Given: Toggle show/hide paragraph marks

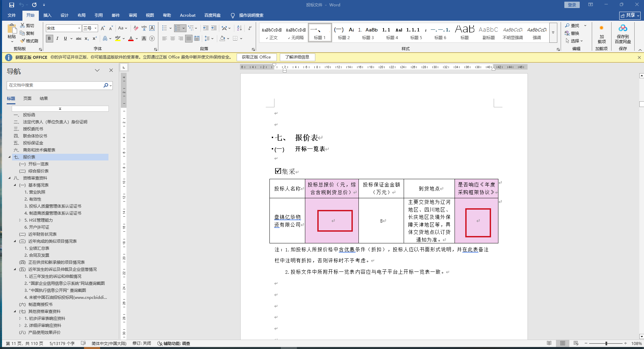Looking at the screenshot, I should [250, 28].
